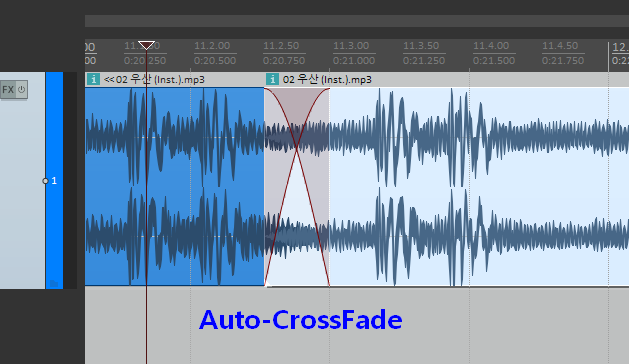Click ruler at 11.3.50 mark
This screenshot has width=629, height=364.
click(x=421, y=46)
